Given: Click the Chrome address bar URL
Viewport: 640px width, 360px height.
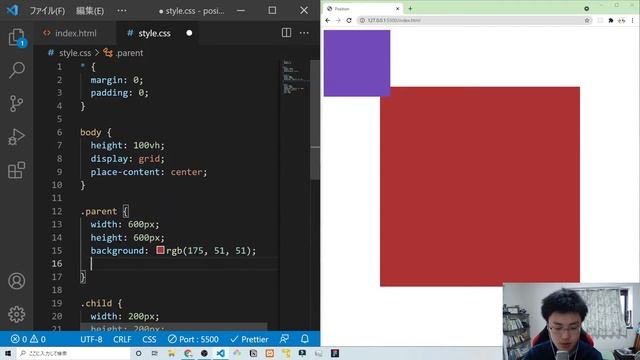Looking at the screenshot, I should click(394, 20).
